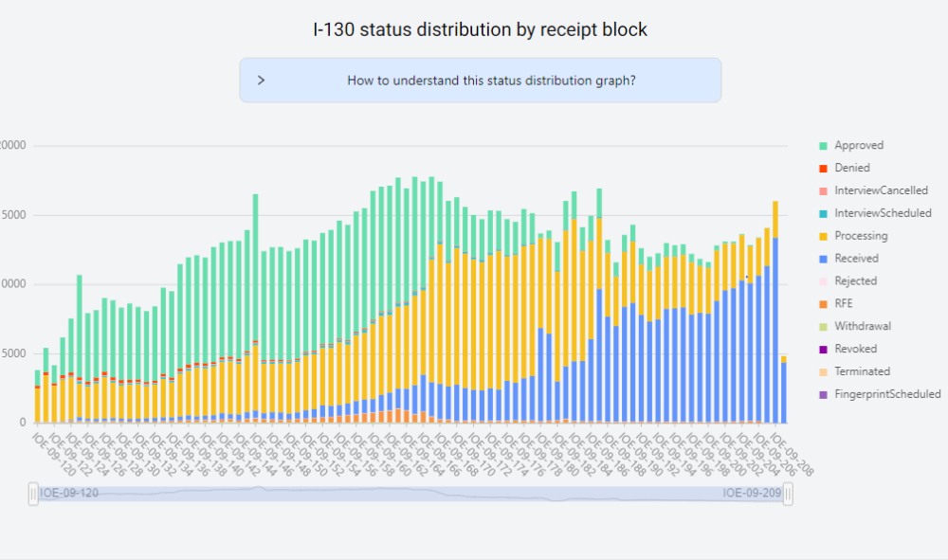Viewport: 948px width, 560px height.
Task: Toggle the Withdrawal series in legend
Action: (x=862, y=327)
